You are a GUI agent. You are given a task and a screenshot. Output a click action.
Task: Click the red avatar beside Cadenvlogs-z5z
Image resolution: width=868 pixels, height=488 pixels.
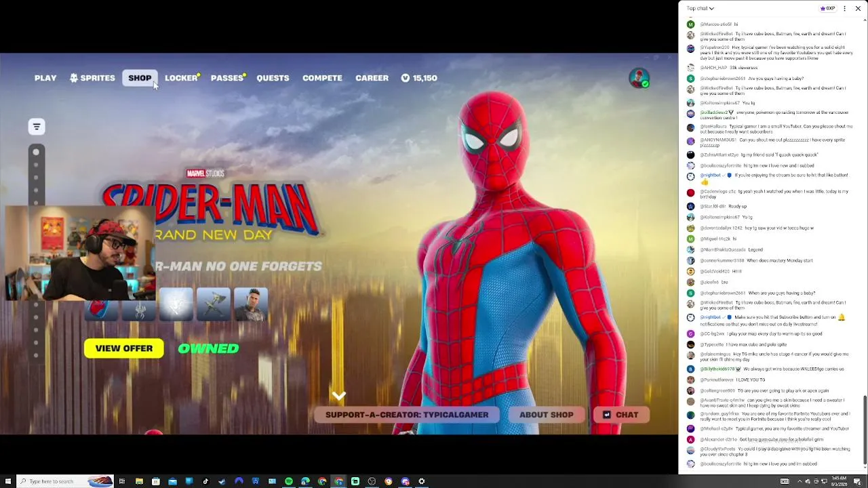coord(690,192)
